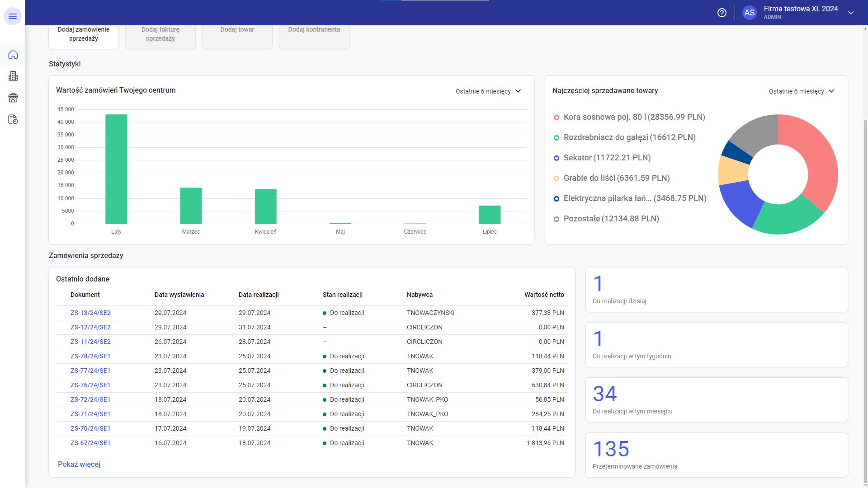This screenshot has height=488, width=868.
Task: Open the Do realizacji dzisiaj card
Action: (x=717, y=290)
